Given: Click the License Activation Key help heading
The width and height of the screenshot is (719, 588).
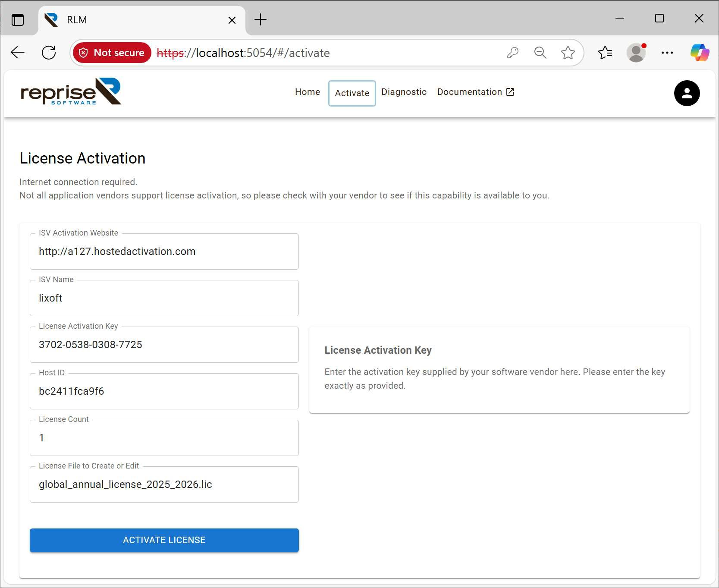Looking at the screenshot, I should tap(378, 350).
